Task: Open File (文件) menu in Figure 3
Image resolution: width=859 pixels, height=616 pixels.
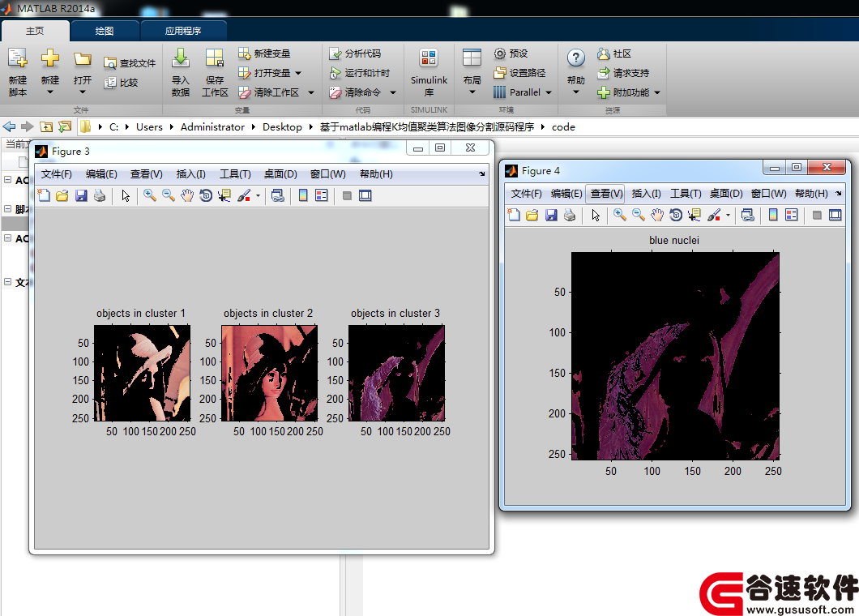Action: [57, 174]
